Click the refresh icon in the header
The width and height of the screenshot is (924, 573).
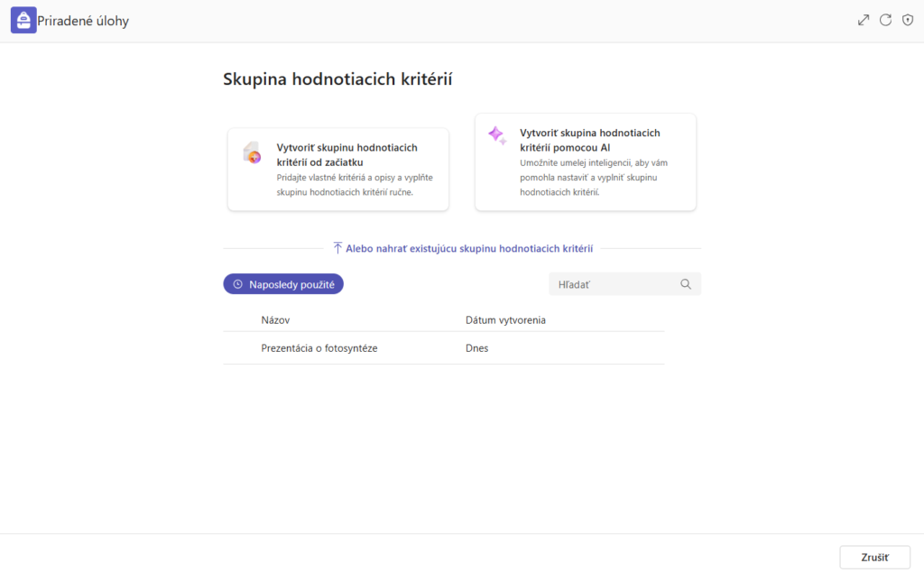click(885, 20)
